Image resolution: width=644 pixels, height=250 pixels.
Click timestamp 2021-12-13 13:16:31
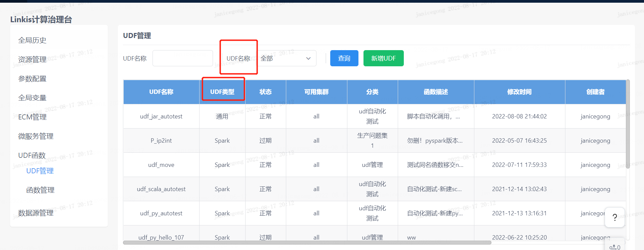(x=519, y=213)
